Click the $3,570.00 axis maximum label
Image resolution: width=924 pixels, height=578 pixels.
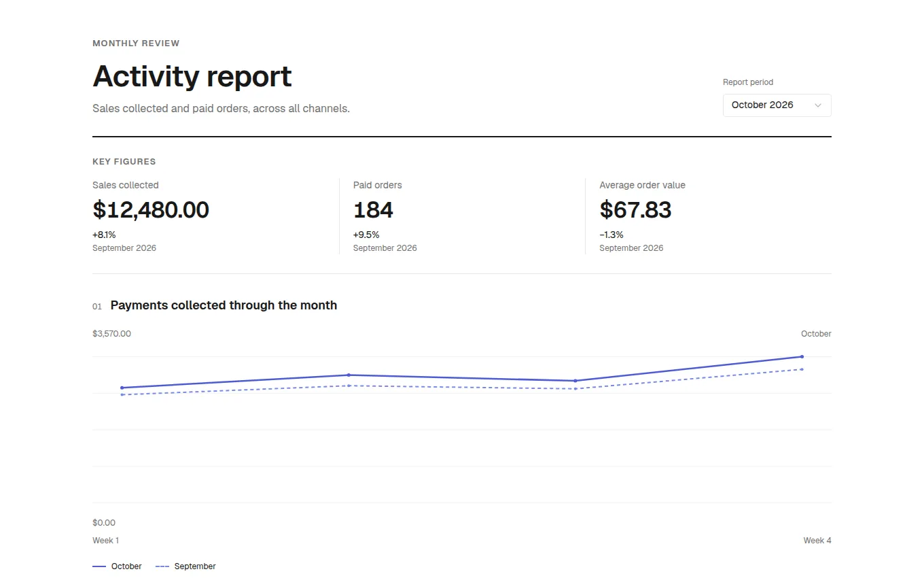(x=111, y=334)
